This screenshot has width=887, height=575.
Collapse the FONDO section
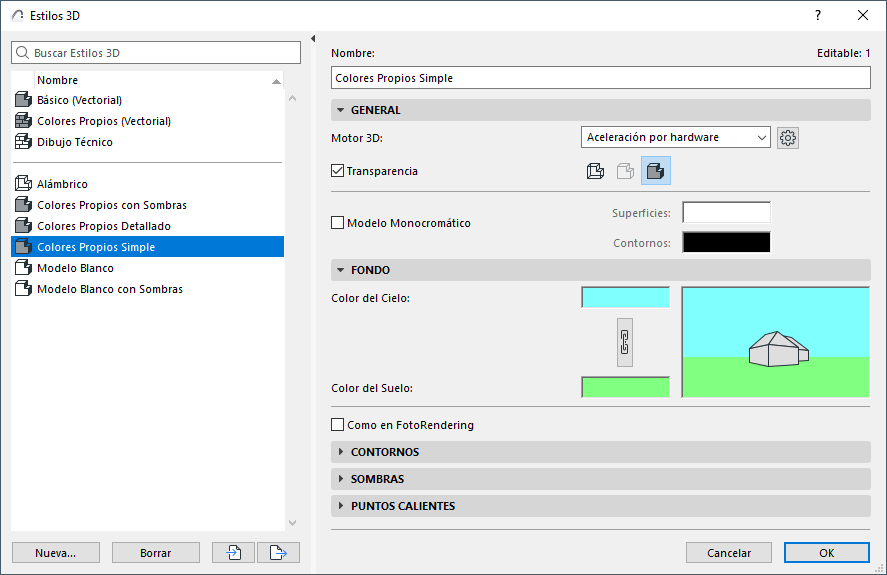pos(341,270)
